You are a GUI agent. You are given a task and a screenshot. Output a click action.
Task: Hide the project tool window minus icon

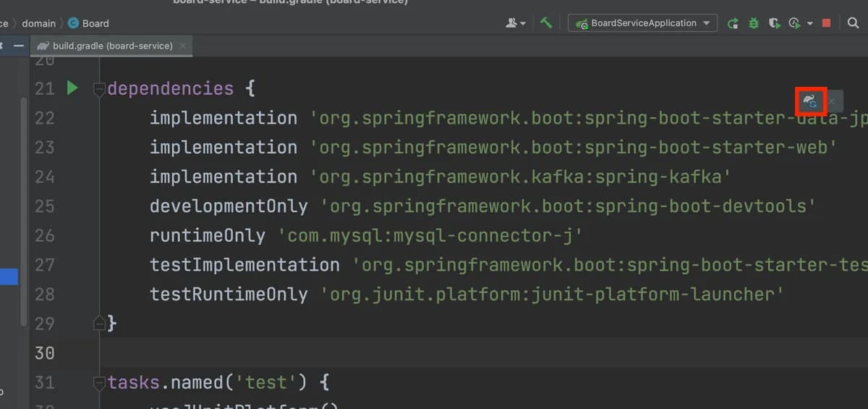click(x=18, y=46)
